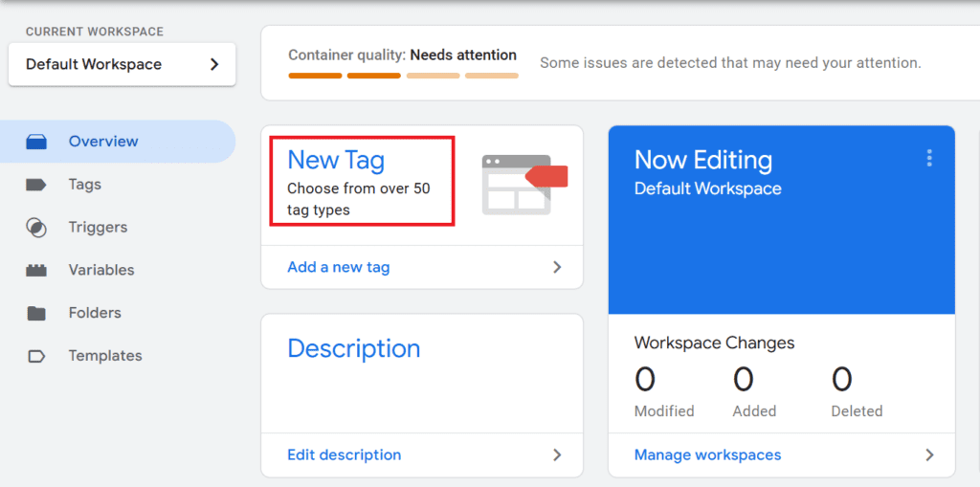Open Tags via its label-shaped icon
This screenshot has height=487, width=980.
tap(36, 185)
